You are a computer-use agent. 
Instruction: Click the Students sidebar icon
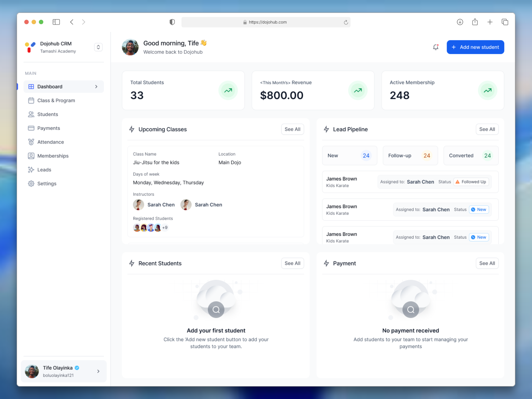31,114
